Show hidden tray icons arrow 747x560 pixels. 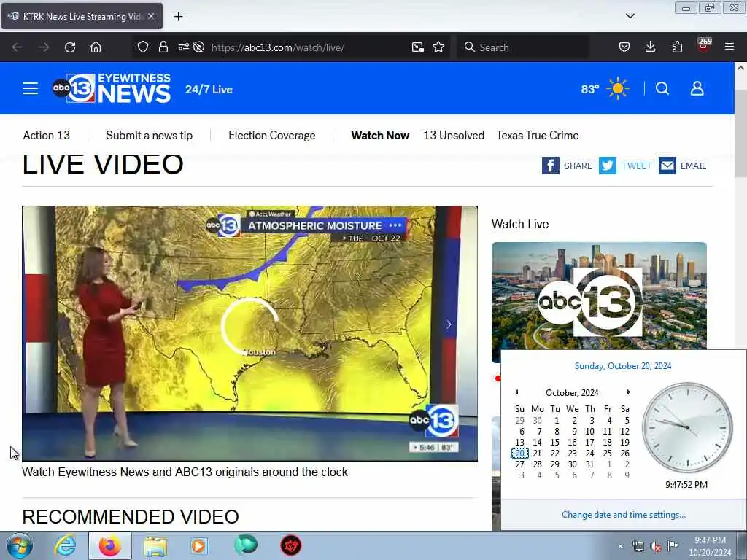click(x=620, y=547)
